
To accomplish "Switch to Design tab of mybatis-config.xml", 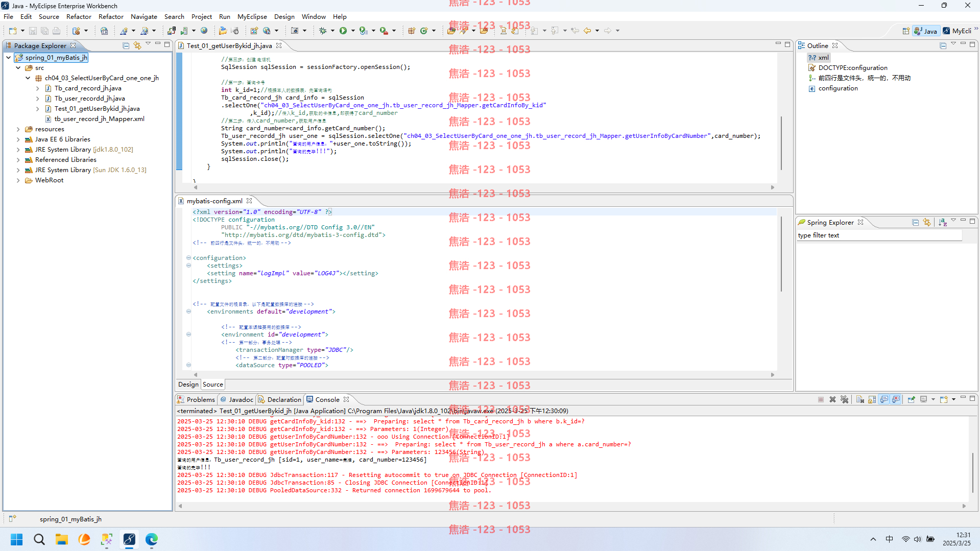I will (188, 385).
